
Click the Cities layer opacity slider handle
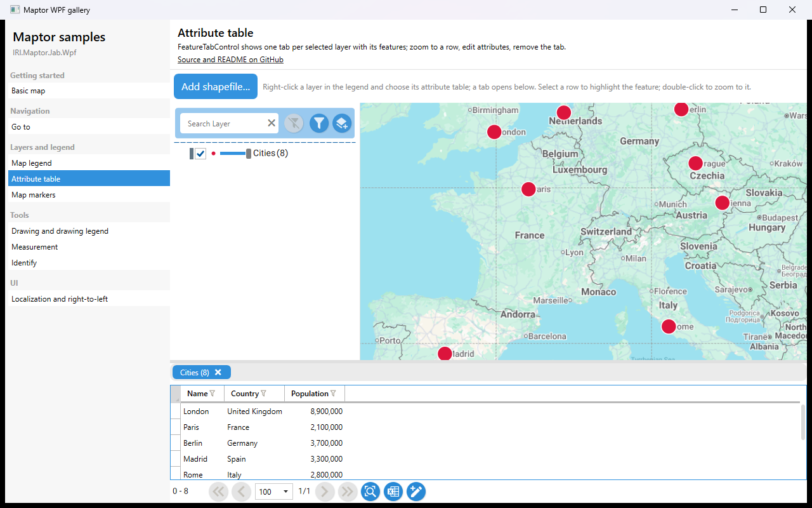(x=249, y=154)
